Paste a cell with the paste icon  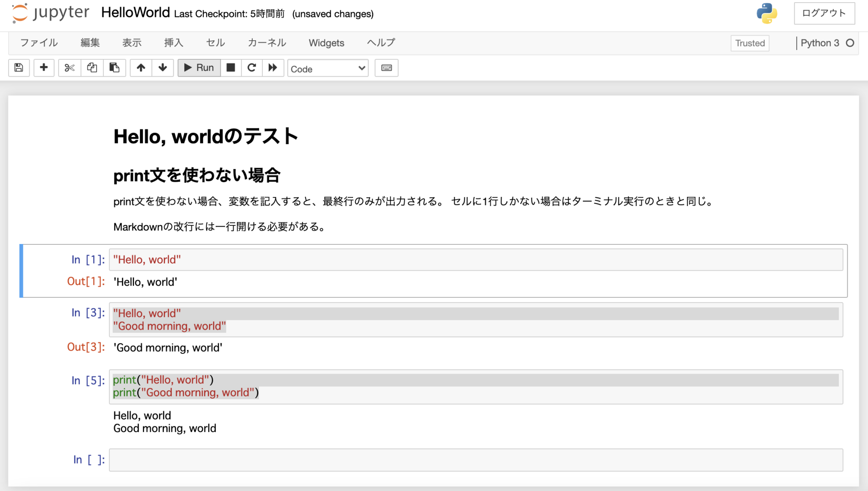[x=114, y=68]
